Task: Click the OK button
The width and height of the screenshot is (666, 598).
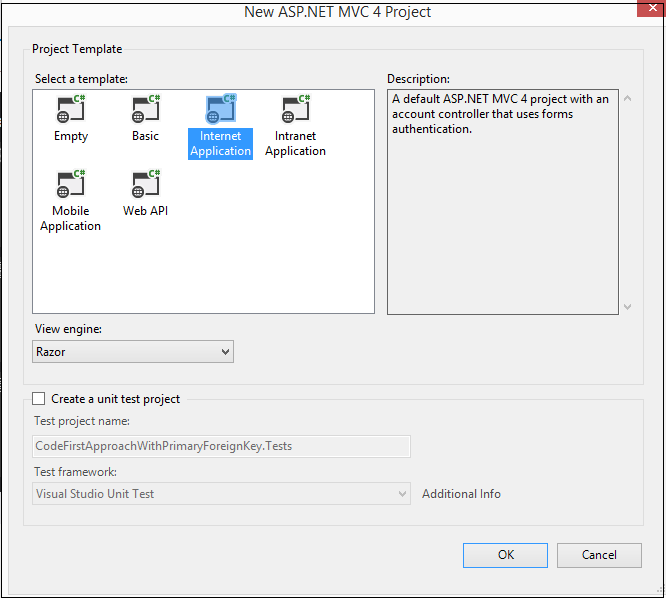Action: pos(505,555)
